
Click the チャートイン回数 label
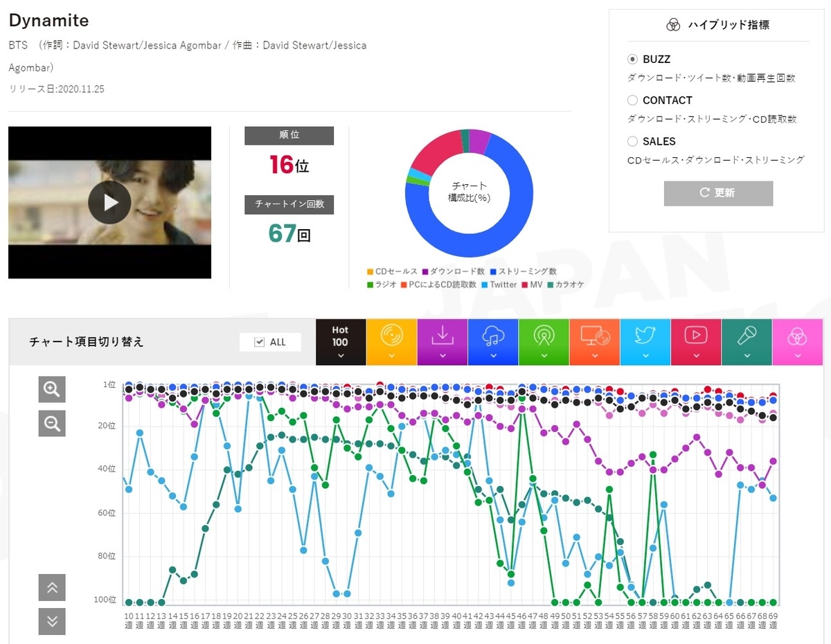point(289,204)
